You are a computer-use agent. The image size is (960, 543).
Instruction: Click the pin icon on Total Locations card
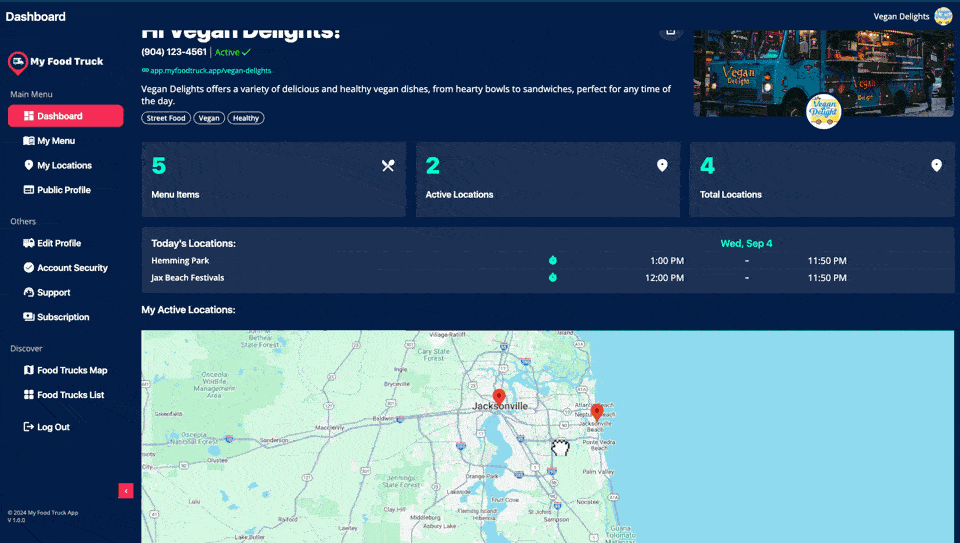coord(936,166)
